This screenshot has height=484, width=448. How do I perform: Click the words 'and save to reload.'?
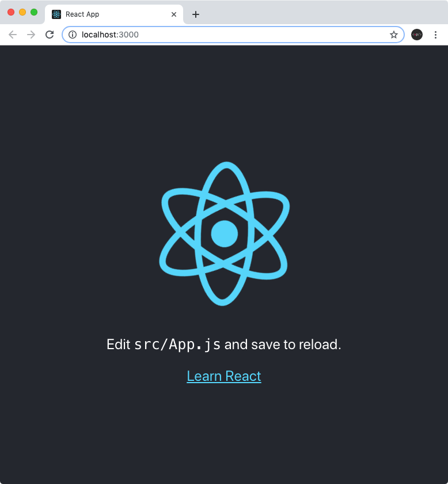pos(283,345)
